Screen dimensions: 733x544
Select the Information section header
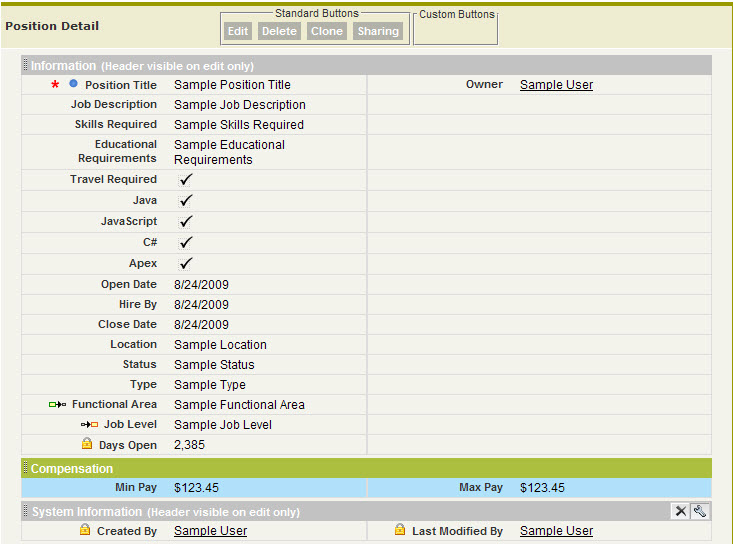click(366, 65)
